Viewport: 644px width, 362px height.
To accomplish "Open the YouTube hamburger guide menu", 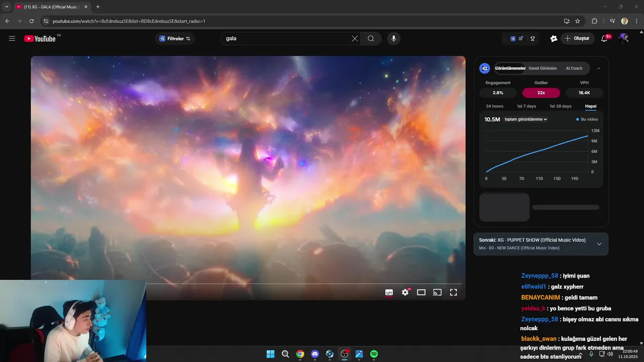I will click(x=12, y=38).
